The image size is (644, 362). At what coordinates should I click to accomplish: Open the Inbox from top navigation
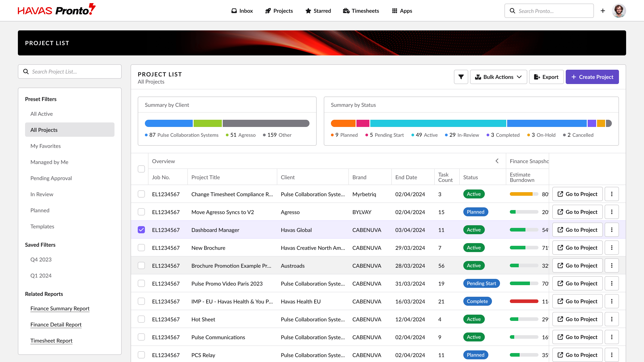(x=242, y=11)
